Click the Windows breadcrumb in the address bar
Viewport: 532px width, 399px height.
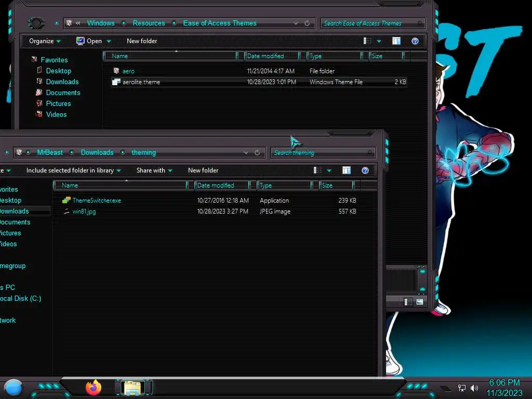[101, 23]
